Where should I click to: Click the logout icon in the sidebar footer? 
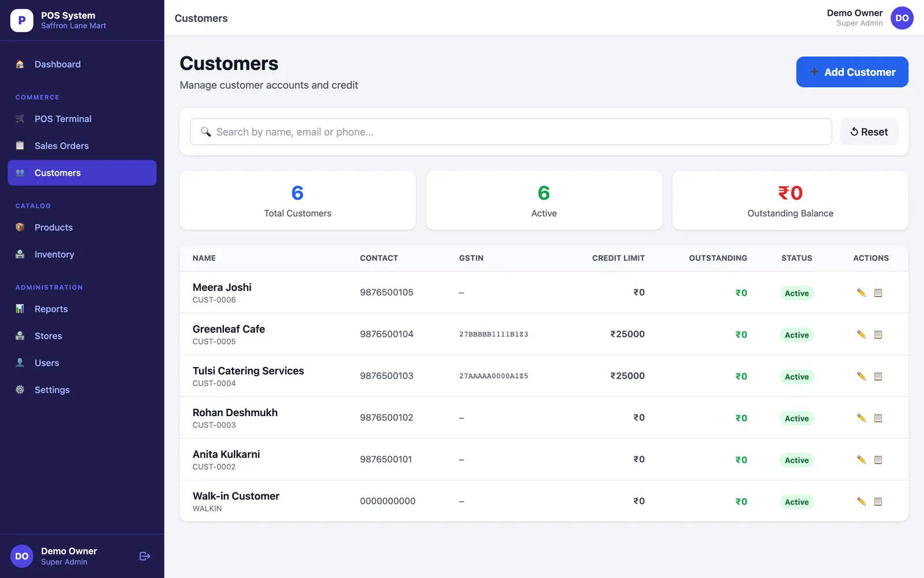point(145,556)
